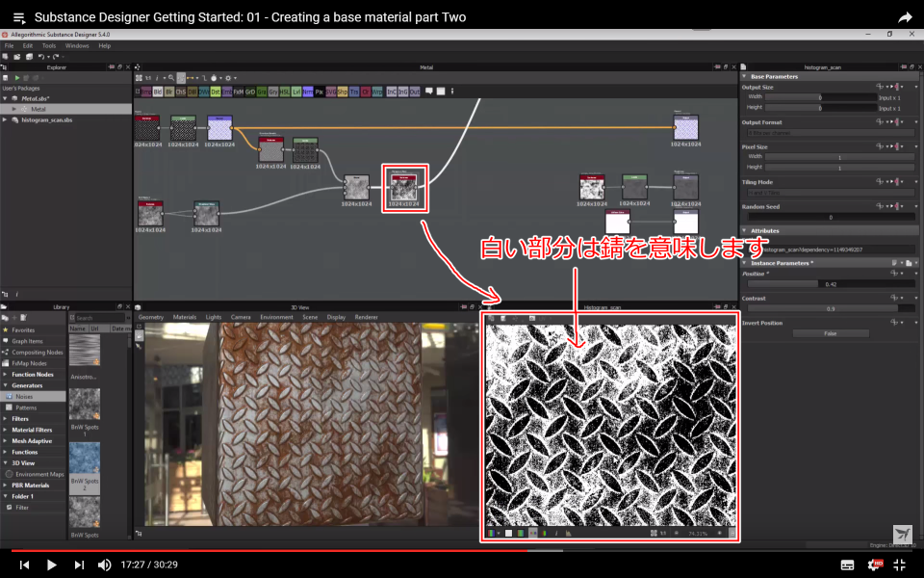Mute the video volume
This screenshot has width=924, height=578.
coord(104,565)
